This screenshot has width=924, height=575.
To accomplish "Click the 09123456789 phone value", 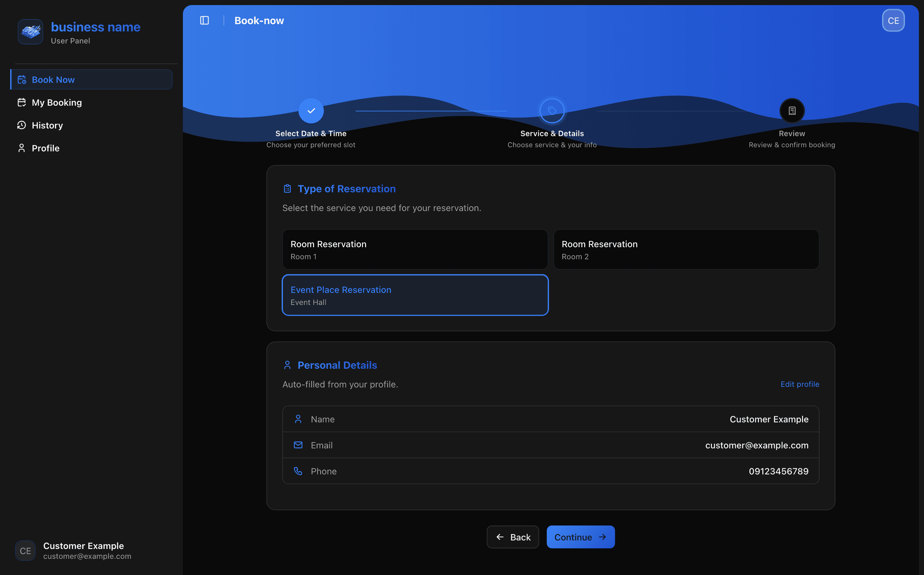I will 778,471.
